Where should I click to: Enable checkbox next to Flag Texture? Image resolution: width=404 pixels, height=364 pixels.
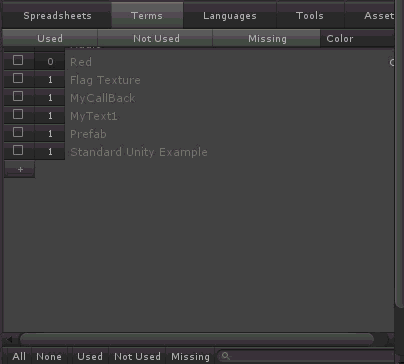[x=18, y=78]
